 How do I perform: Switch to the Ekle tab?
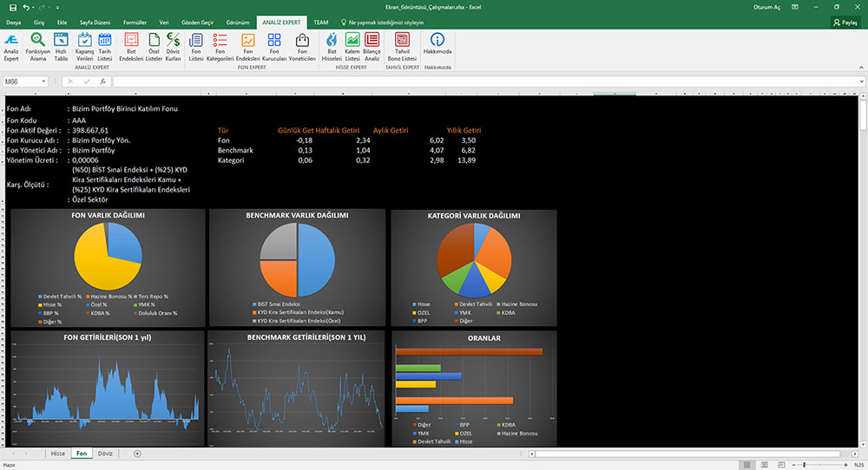62,23
